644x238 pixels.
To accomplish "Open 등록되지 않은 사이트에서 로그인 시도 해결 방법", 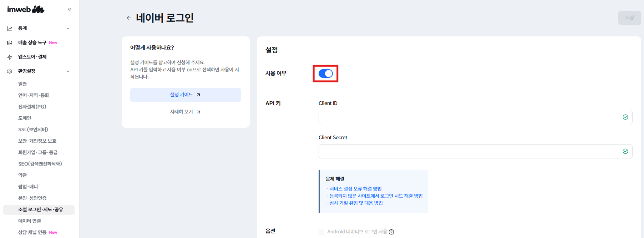I will [x=376, y=196].
